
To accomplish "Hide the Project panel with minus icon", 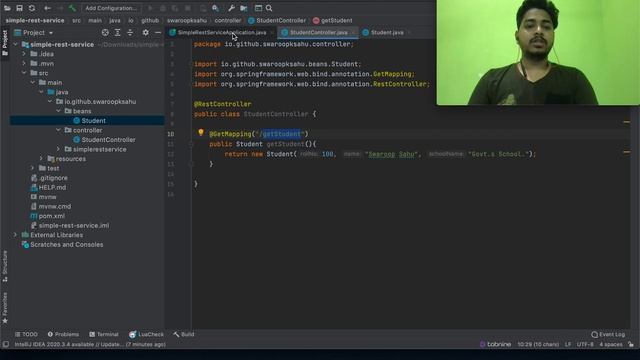I will 158,33.
